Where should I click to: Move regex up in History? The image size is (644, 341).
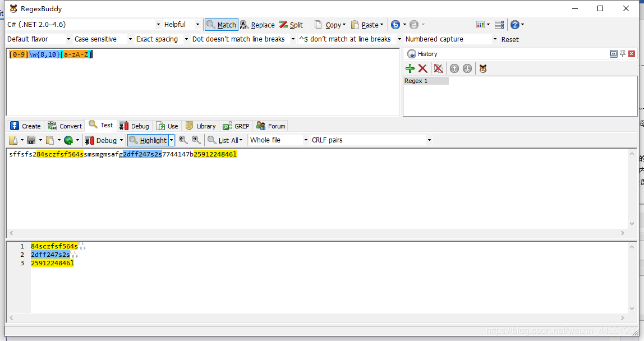click(x=454, y=68)
